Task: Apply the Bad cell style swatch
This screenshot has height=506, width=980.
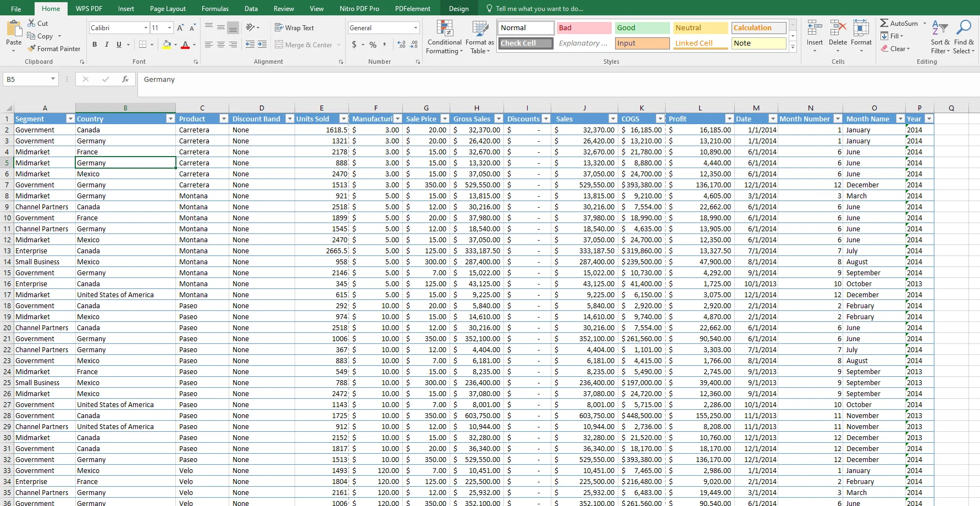Action: [x=584, y=27]
